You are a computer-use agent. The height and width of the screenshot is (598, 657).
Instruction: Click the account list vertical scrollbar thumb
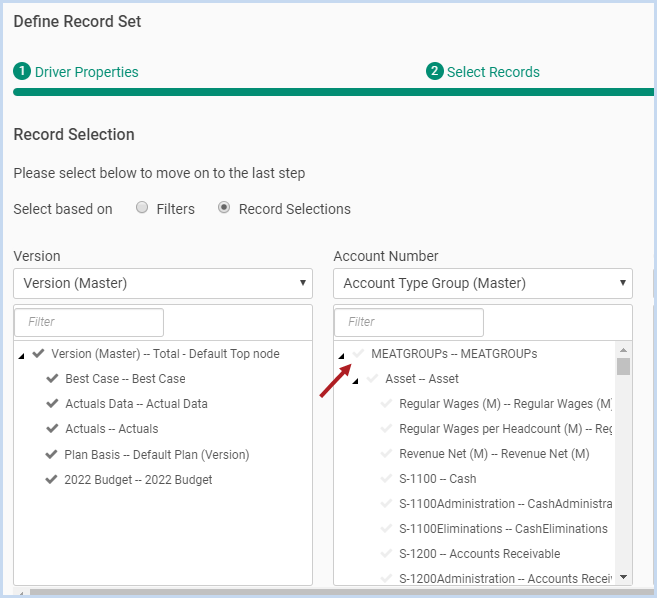point(623,366)
